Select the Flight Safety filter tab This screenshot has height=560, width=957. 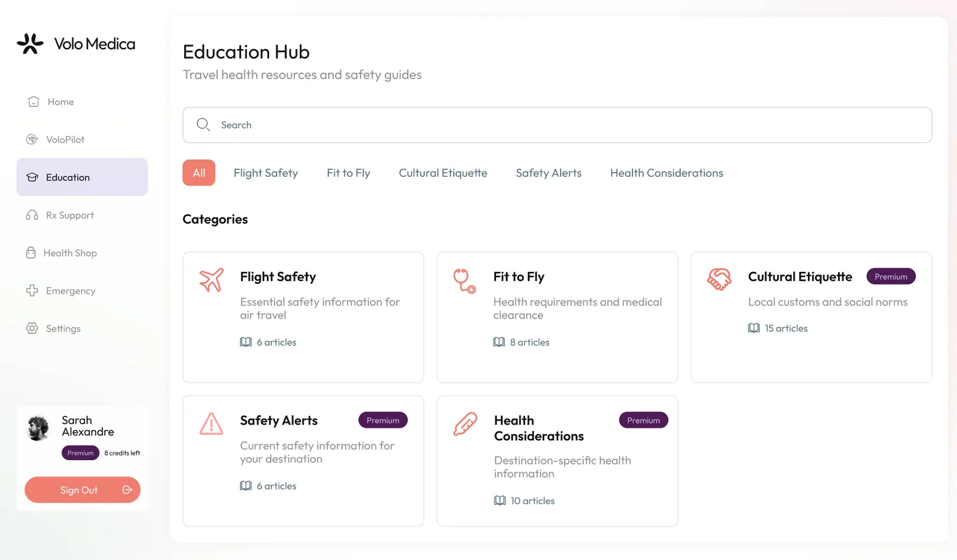[266, 173]
